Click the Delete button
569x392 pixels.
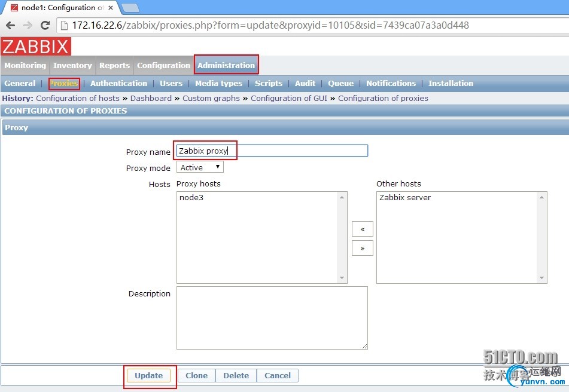[236, 376]
